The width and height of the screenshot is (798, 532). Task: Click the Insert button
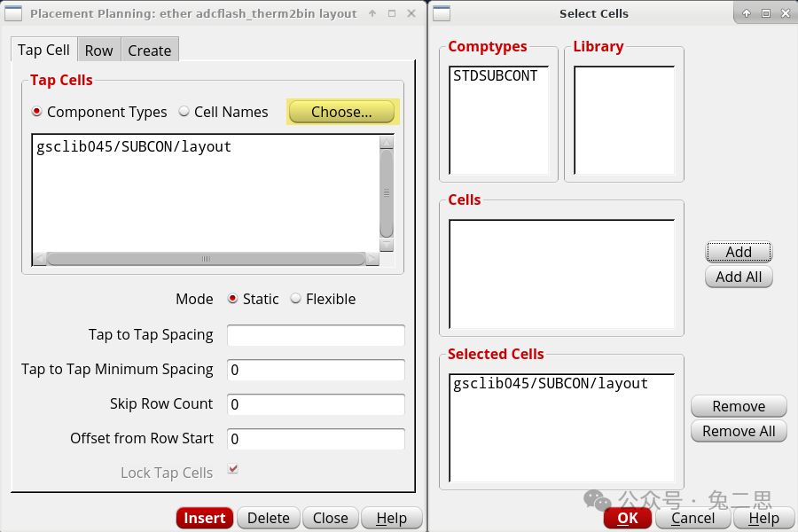205,518
